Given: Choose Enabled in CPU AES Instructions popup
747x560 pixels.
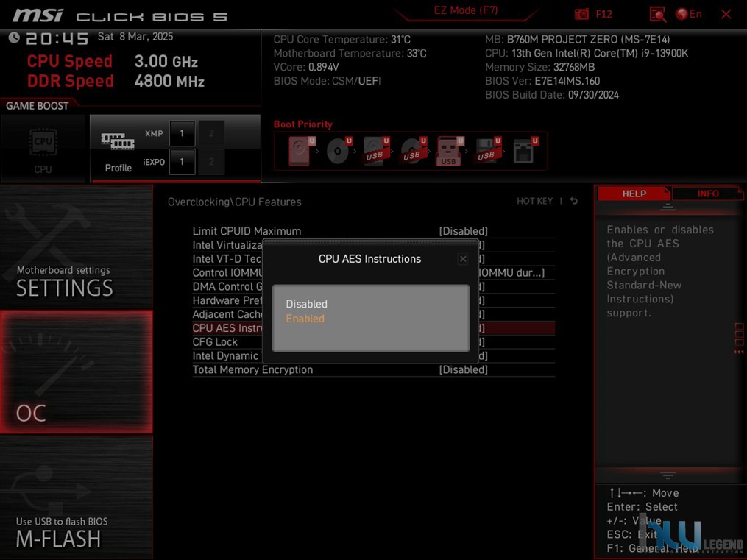Looking at the screenshot, I should pyautogui.click(x=305, y=319).
